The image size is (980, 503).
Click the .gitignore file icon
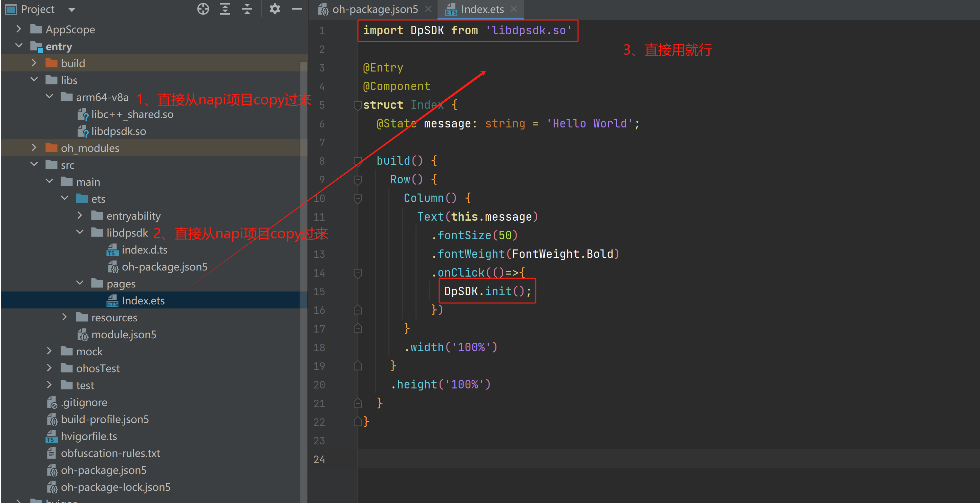pyautogui.click(x=52, y=402)
